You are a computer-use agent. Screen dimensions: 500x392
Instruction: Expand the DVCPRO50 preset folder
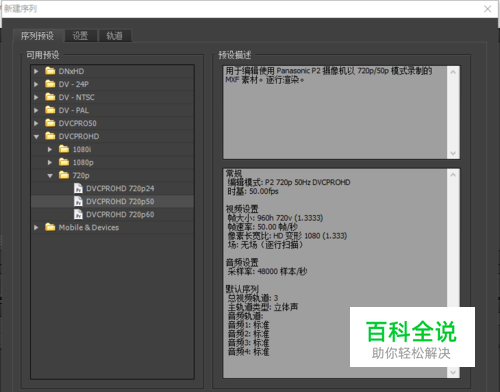pos(36,123)
